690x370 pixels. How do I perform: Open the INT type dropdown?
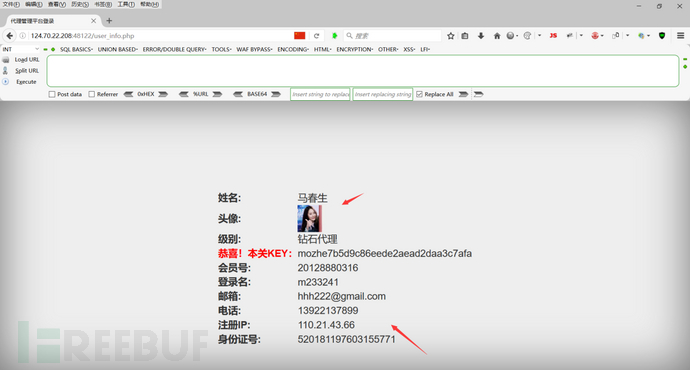pos(21,49)
